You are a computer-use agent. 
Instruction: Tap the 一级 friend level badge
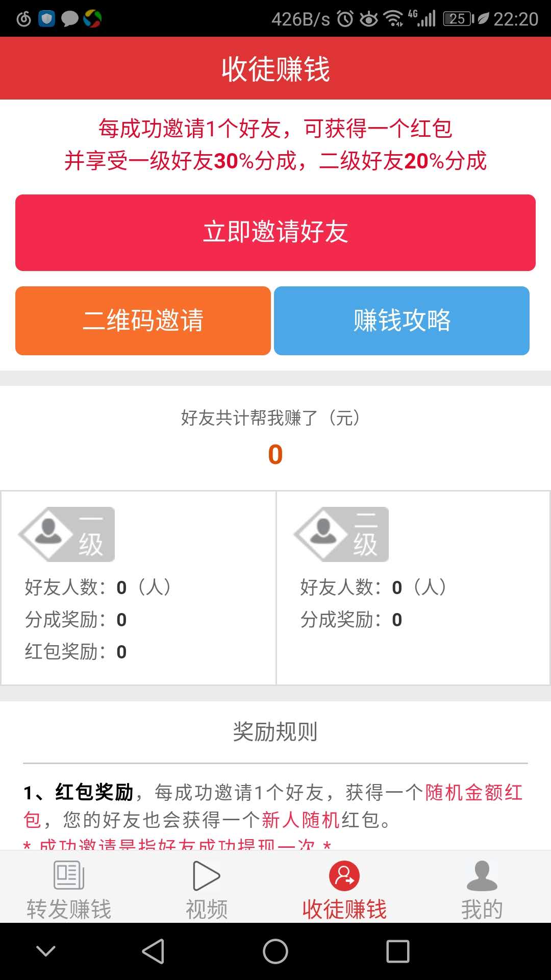point(67,534)
